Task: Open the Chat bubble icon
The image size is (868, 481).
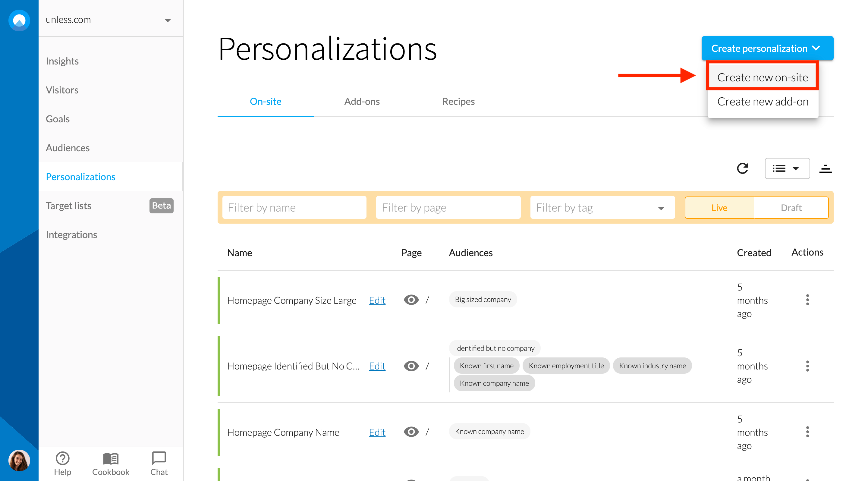Action: 159,458
